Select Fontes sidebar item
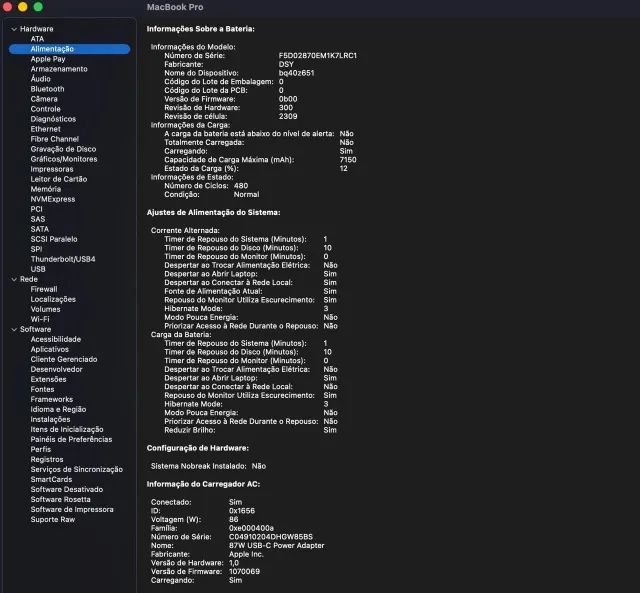Viewport: 640px width, 593px height. point(42,389)
